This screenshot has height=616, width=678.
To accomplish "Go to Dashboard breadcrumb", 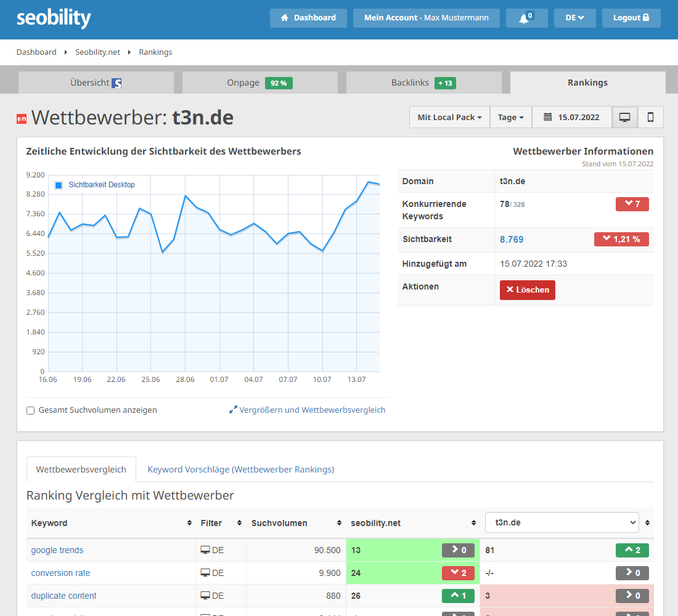I will tap(36, 52).
